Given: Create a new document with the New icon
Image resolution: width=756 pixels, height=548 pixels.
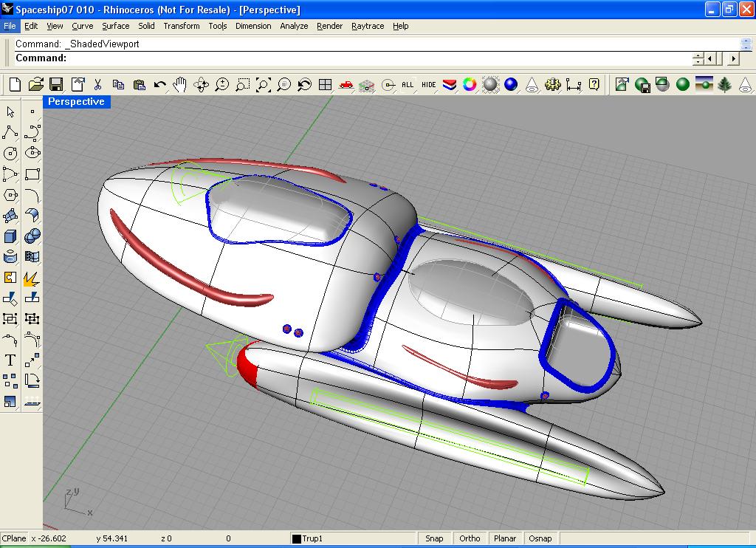Looking at the screenshot, I should (x=15, y=85).
